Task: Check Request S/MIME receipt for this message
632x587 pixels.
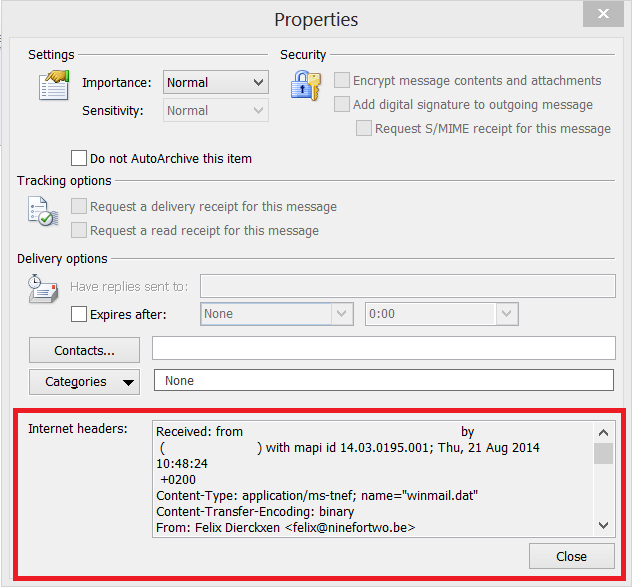Action: point(364,128)
